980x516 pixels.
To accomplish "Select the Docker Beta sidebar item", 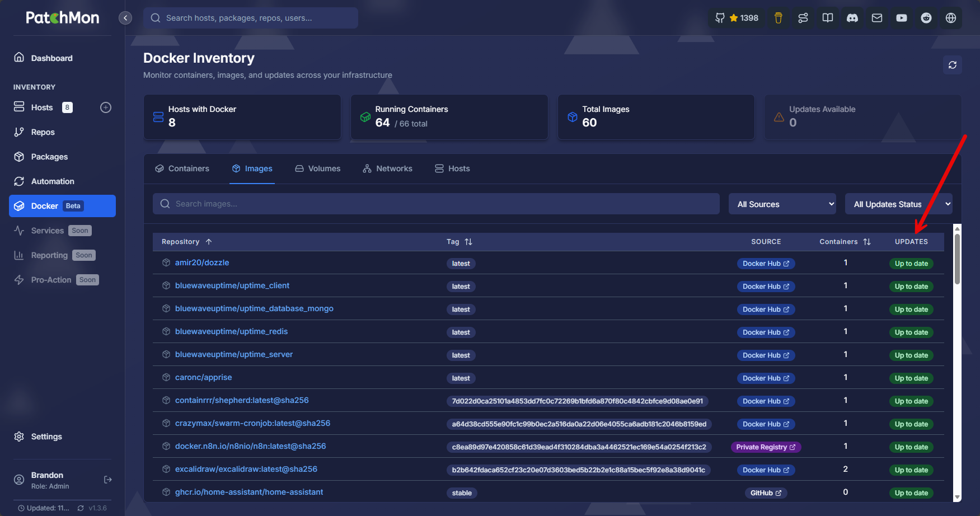I will (62, 206).
